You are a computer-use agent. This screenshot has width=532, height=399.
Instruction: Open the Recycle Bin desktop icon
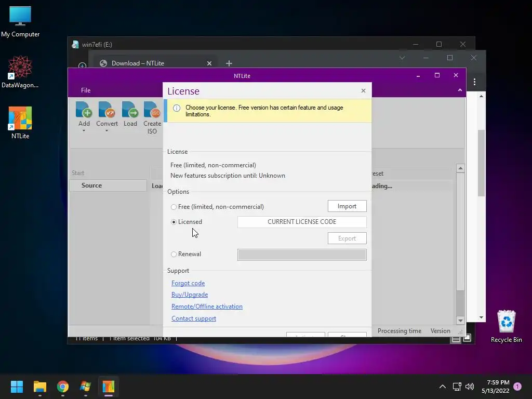[x=506, y=326]
